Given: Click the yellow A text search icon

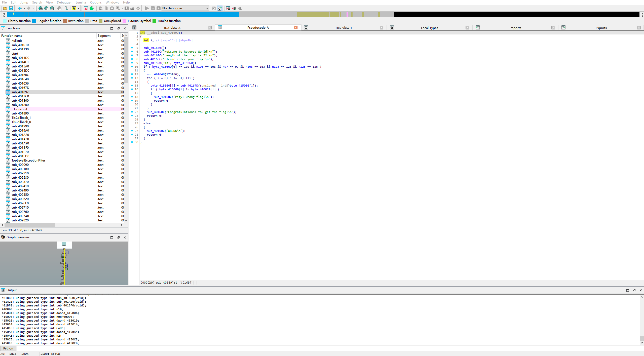Looking at the screenshot, I should (74, 8).
